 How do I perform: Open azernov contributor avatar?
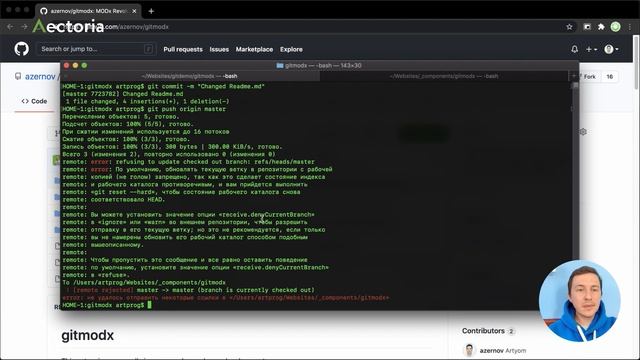[469, 350]
